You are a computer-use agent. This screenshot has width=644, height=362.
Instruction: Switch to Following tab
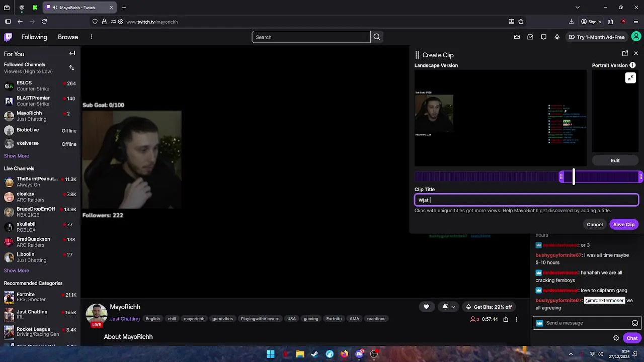tap(34, 37)
